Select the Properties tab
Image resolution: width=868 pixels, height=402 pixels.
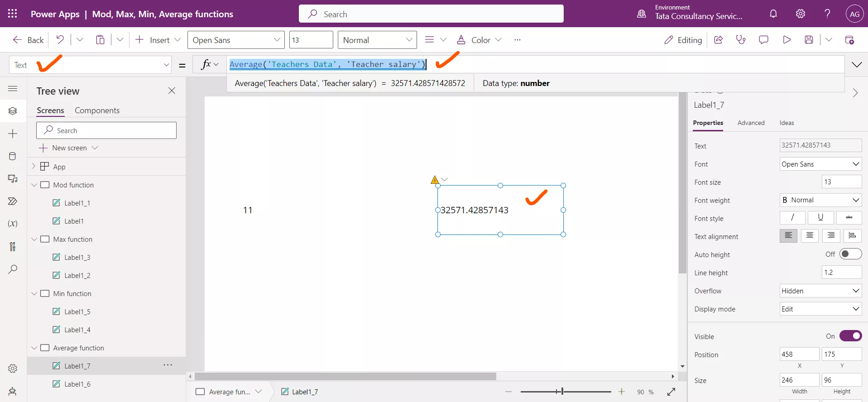point(708,123)
